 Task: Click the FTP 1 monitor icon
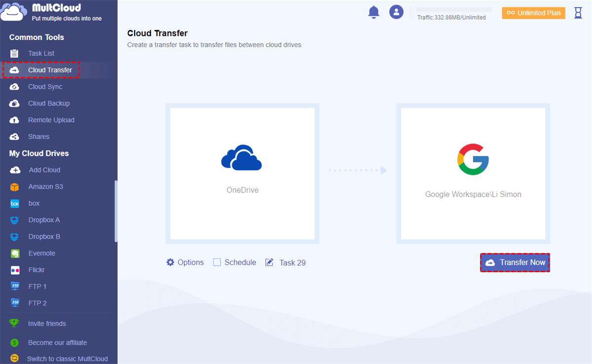(15, 287)
